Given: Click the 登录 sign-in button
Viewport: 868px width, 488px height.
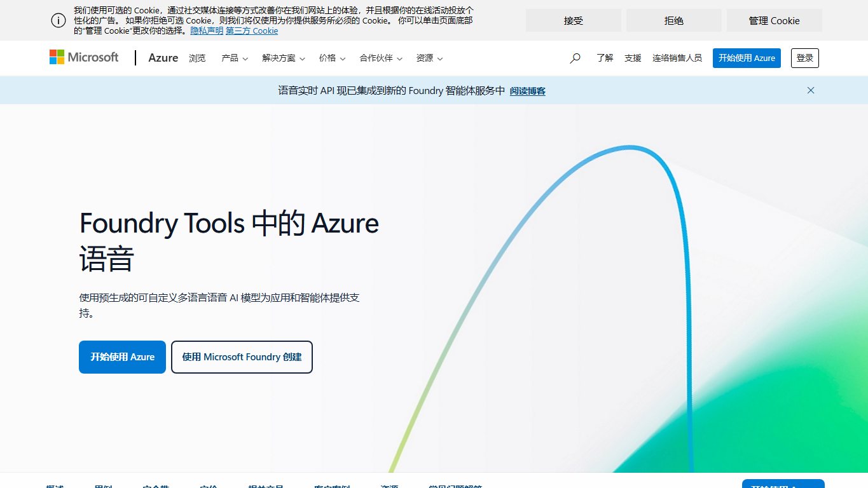Looking at the screenshot, I should click(x=805, y=58).
